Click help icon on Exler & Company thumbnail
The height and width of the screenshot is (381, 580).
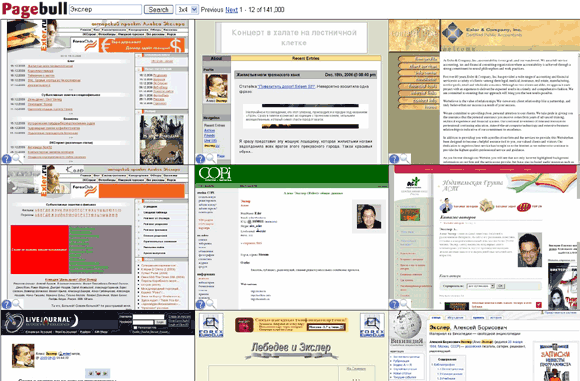[394, 159]
